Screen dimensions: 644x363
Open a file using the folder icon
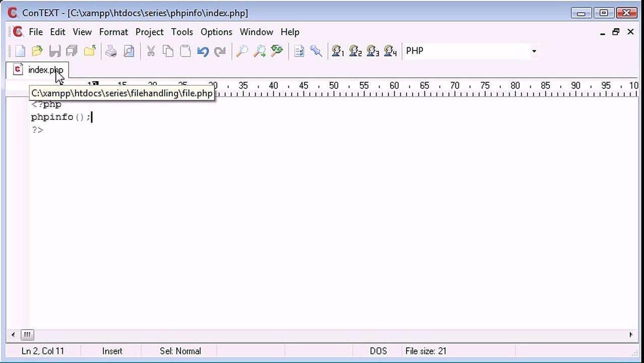pyautogui.click(x=37, y=51)
